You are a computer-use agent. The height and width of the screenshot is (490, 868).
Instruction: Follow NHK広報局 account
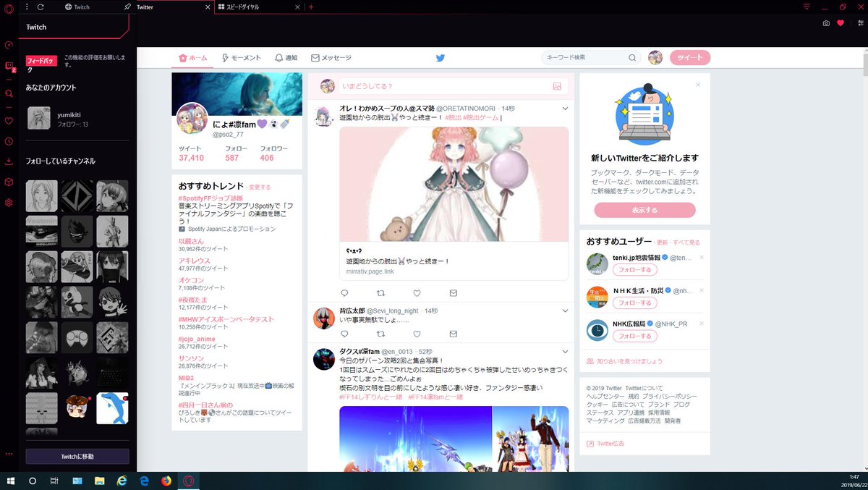click(634, 336)
